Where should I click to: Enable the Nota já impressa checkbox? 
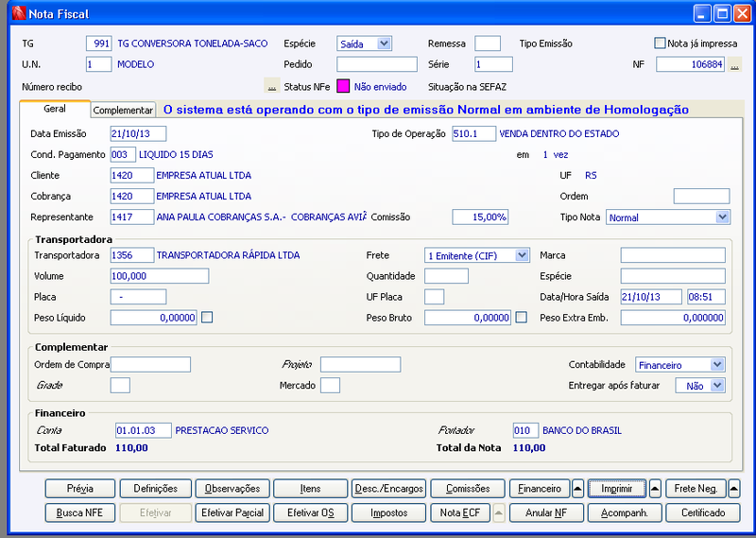[660, 43]
